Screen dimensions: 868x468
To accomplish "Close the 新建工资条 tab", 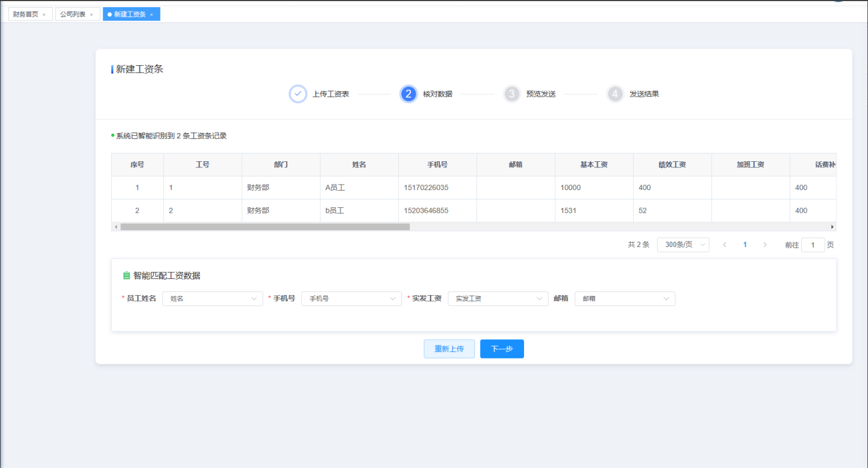I will coord(152,15).
